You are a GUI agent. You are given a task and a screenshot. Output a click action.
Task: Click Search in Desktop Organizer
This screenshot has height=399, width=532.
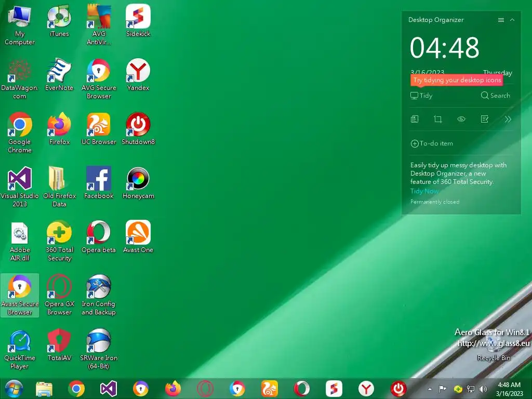(495, 96)
